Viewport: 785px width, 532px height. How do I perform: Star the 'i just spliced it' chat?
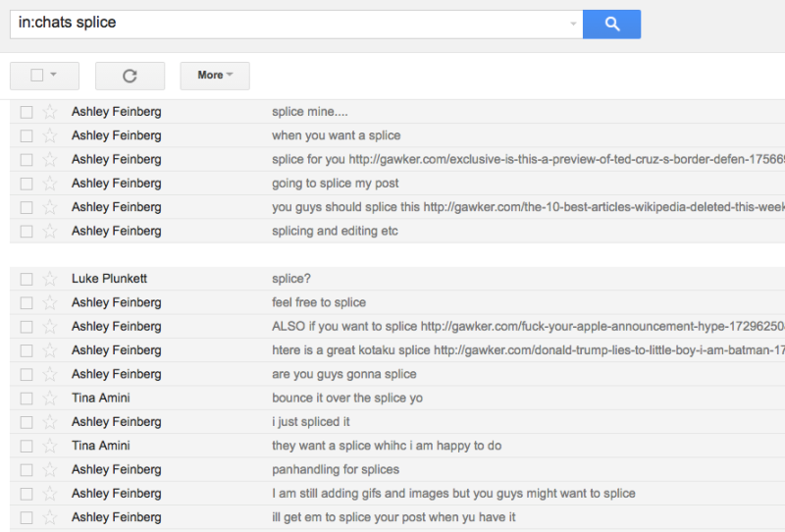pos(50,422)
